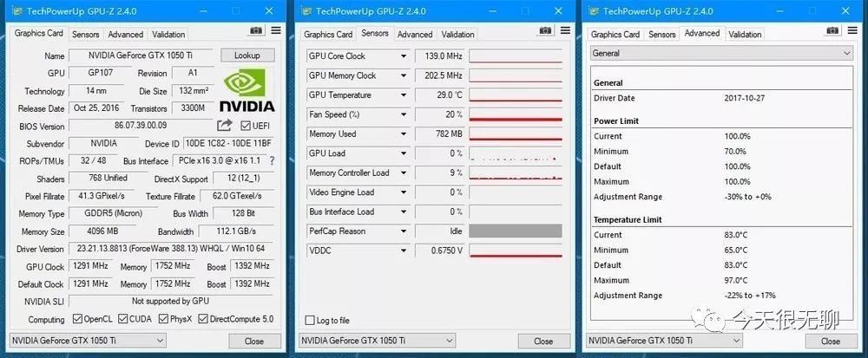Screen dimensions: 868x358
Task: Click the gray PerfCap Reason bar
Action: pos(516,231)
